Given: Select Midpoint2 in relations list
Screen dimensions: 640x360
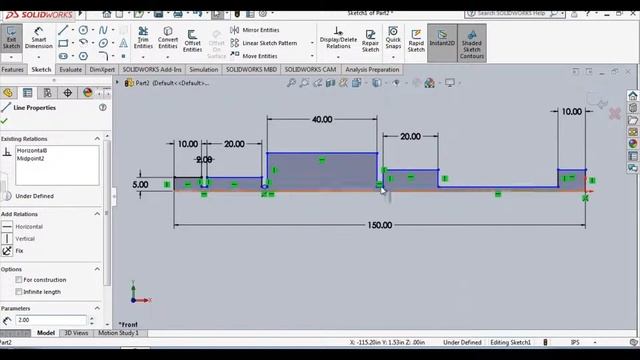Looking at the screenshot, I should click(x=31, y=158).
